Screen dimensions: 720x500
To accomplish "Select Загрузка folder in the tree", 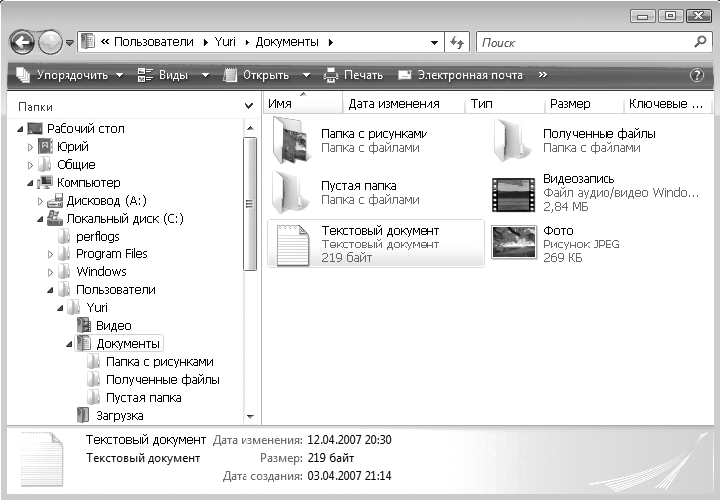I will click(119, 415).
